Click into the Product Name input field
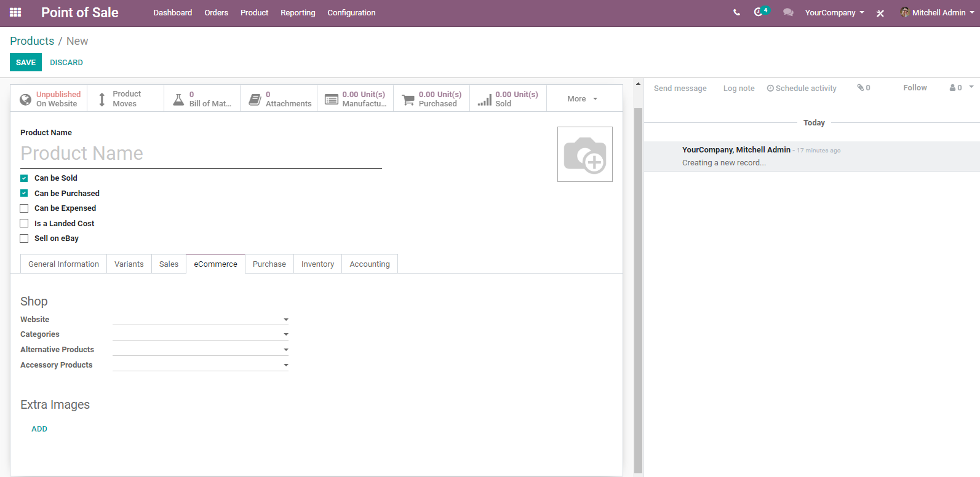 click(x=201, y=153)
